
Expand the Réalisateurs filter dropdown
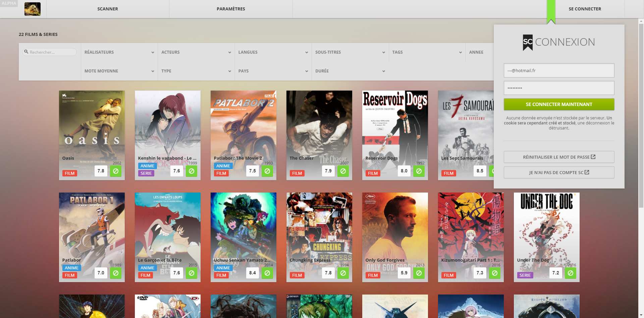(x=119, y=52)
